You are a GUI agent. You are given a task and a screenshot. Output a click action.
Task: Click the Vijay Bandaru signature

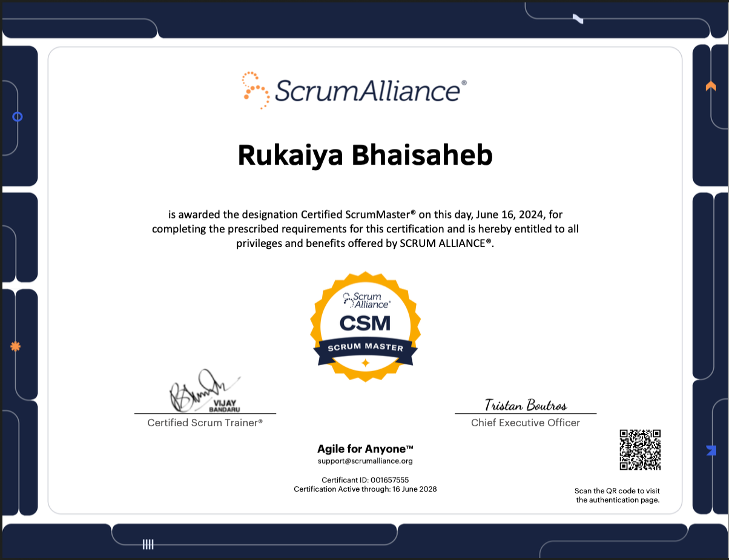204,392
